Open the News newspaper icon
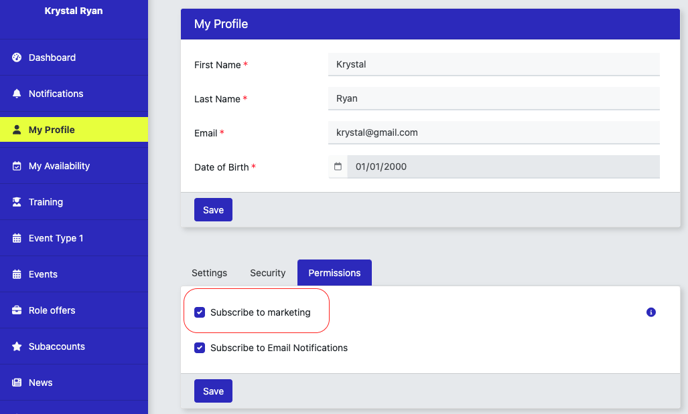 point(17,382)
